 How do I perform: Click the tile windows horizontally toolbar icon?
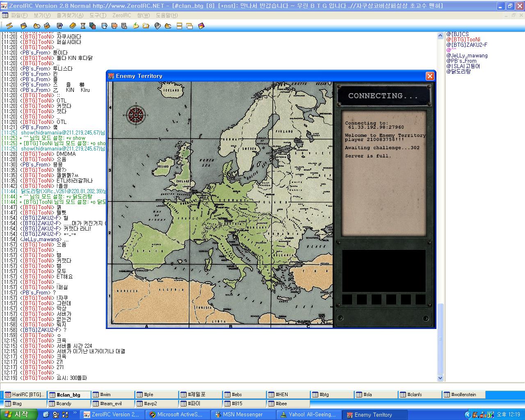click(179, 26)
